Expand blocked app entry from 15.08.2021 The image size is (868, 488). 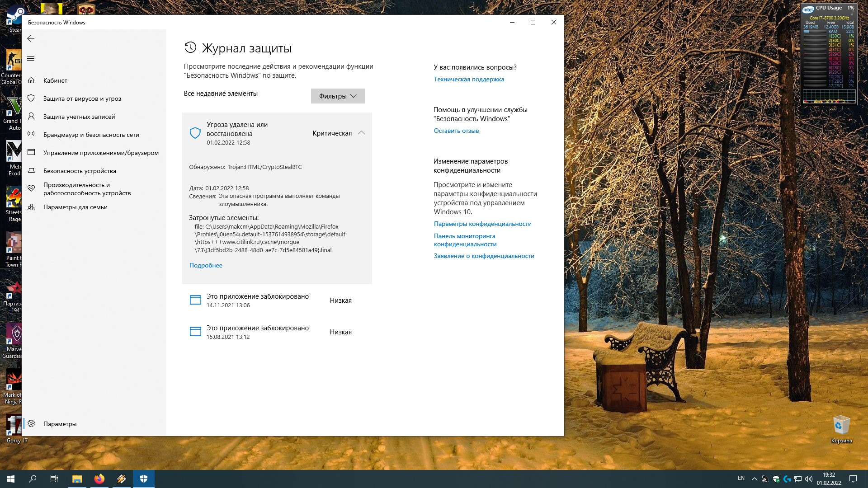pos(258,332)
